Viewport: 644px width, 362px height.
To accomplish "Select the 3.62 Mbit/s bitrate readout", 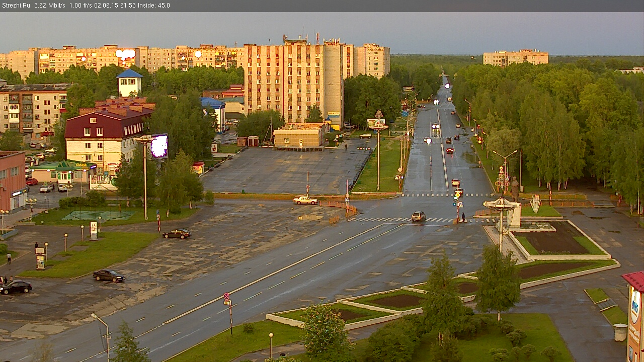I will click(x=50, y=6).
